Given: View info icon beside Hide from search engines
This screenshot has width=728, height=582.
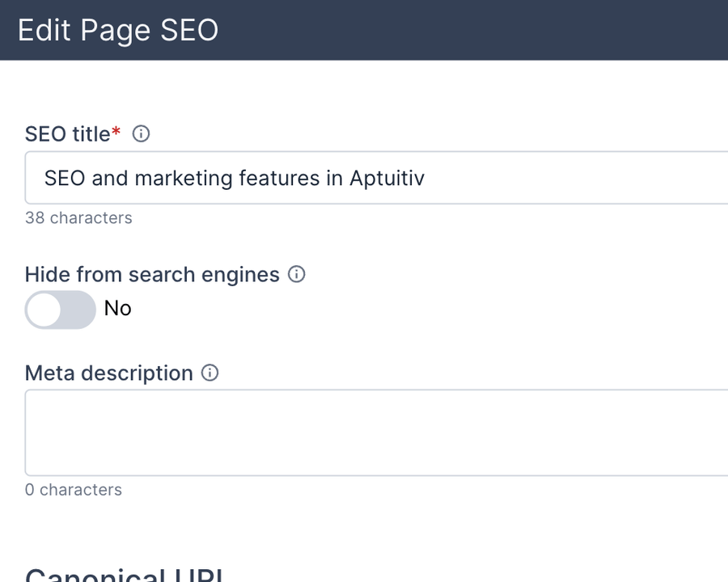Looking at the screenshot, I should pyautogui.click(x=296, y=275).
